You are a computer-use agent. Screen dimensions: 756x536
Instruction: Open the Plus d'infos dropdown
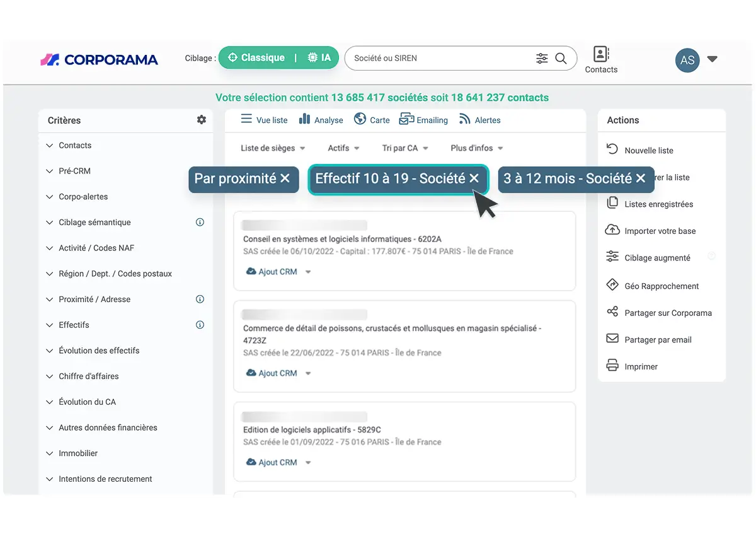click(477, 148)
